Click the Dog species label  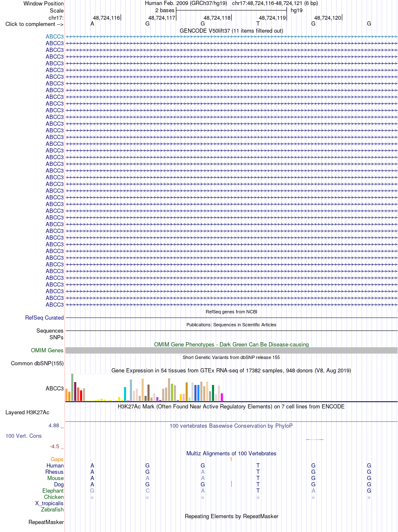pos(59,484)
